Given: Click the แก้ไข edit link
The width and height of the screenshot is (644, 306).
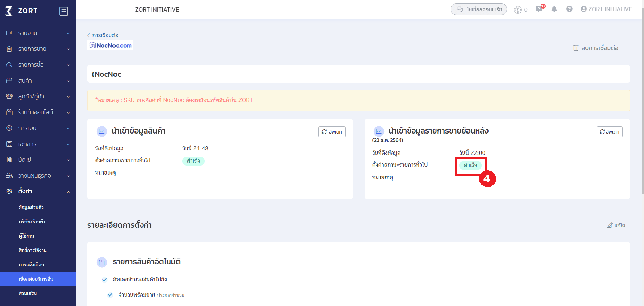Looking at the screenshot, I should pos(620,225).
